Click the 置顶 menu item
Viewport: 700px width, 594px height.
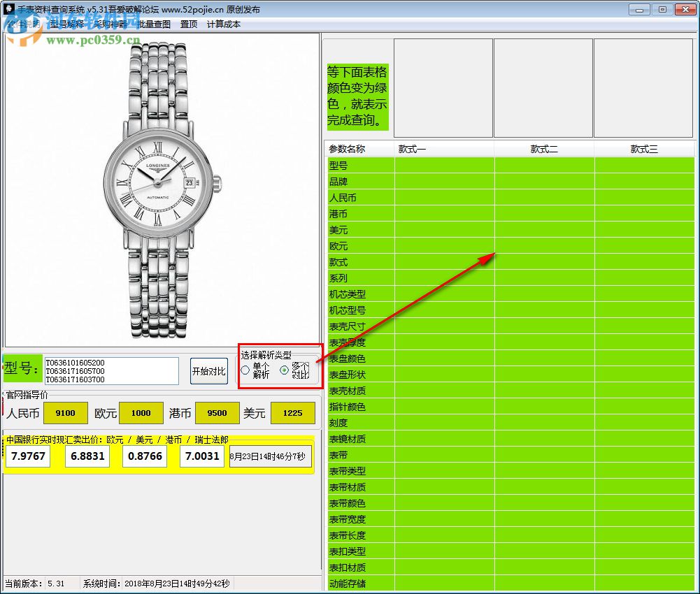point(189,24)
